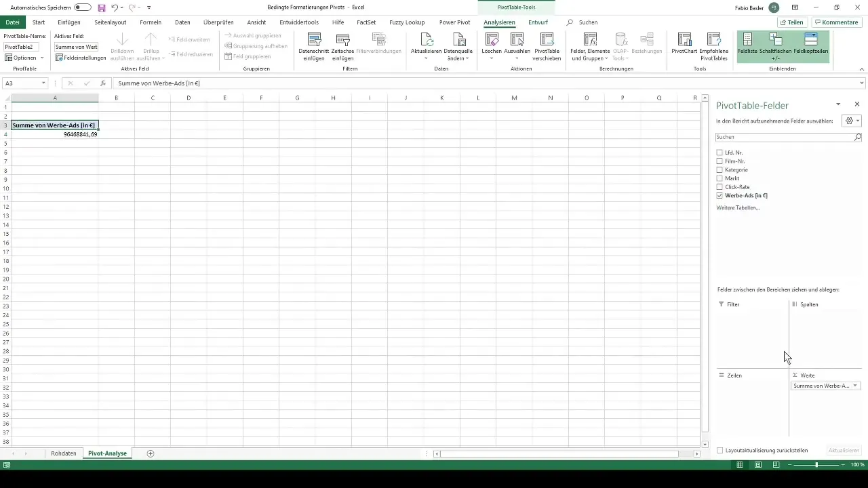Click the insert function fx icon
Viewport: 868px width, 488px height.
103,83
